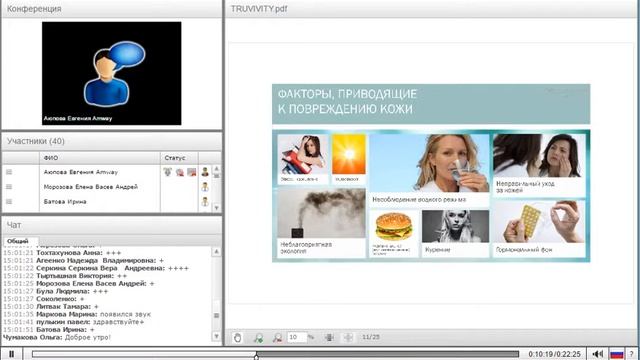Viewport: 640px width, 360px height.
Task: Click presentation status icon of Аюпова Евгения
Action: point(191,172)
